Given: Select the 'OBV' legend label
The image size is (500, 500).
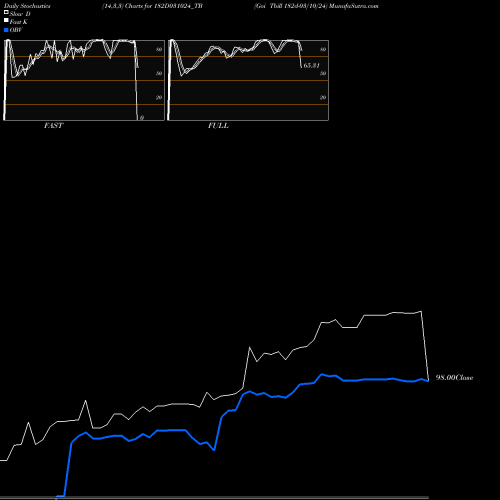Looking at the screenshot, I should click(16, 30).
